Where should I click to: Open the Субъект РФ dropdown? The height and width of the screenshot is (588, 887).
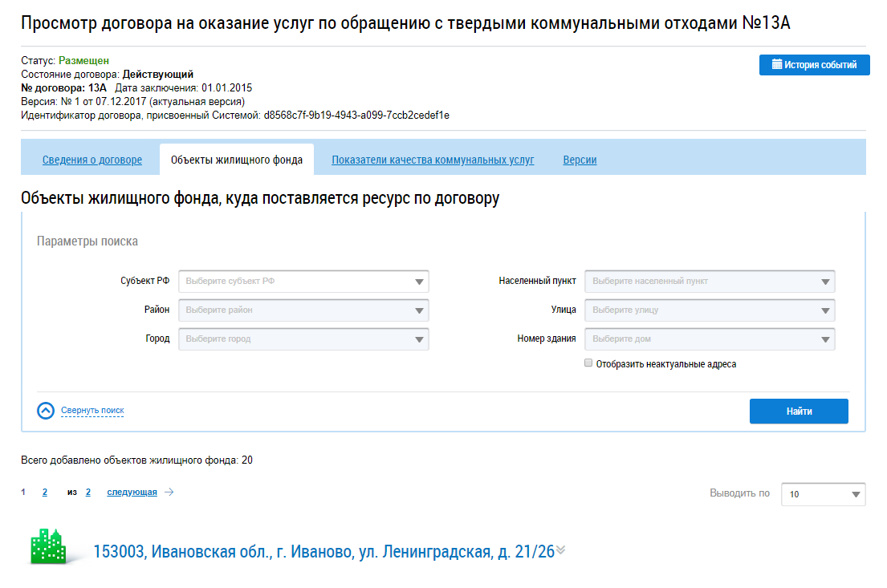point(303,282)
